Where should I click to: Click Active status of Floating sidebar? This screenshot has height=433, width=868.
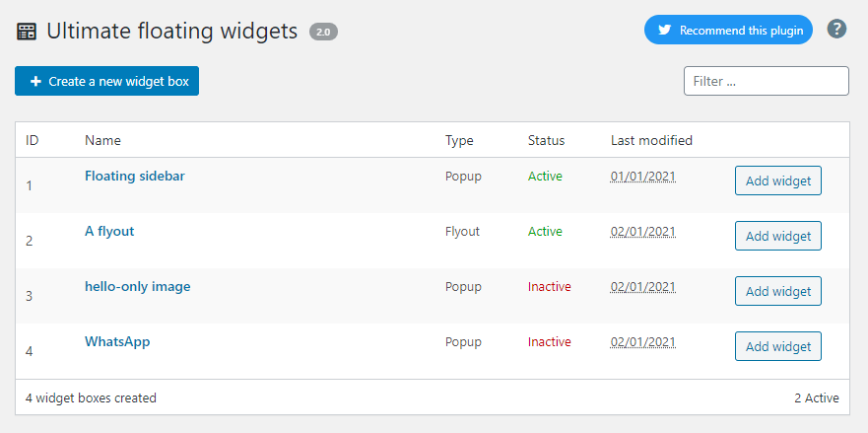point(545,177)
